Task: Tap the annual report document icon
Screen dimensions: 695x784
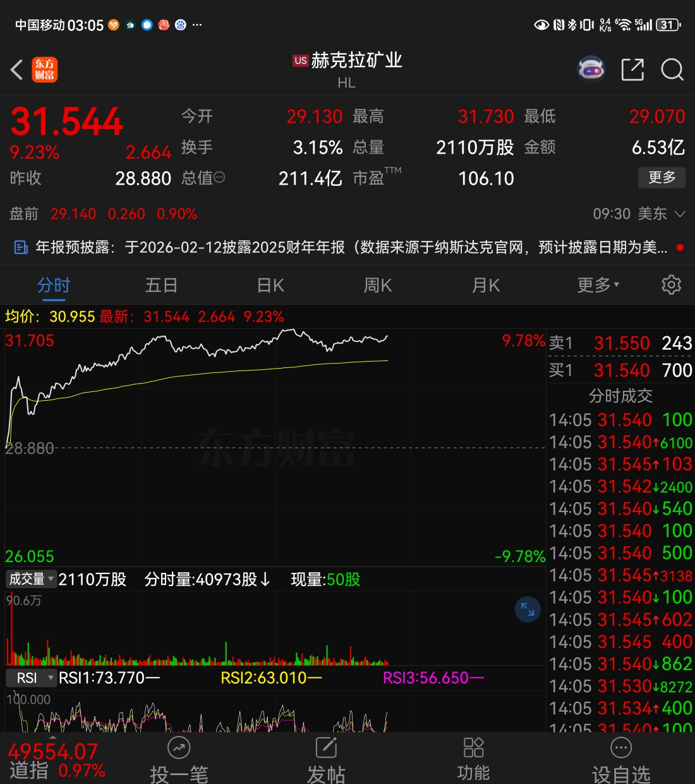Action: tap(21, 247)
